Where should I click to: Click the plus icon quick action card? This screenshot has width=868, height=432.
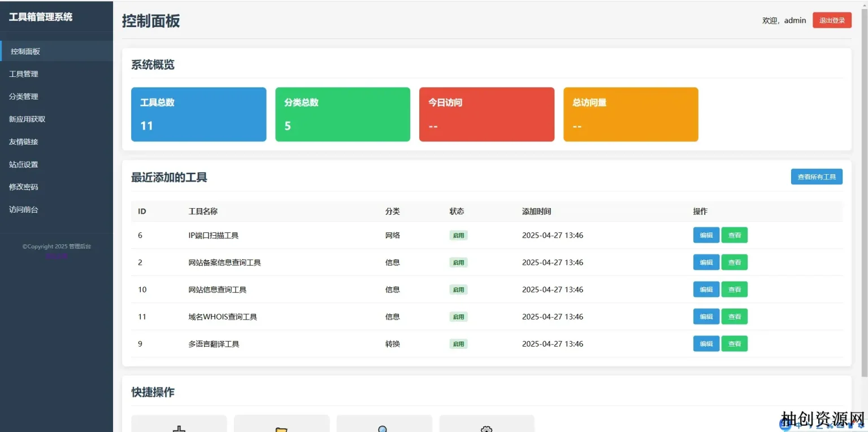click(179, 425)
